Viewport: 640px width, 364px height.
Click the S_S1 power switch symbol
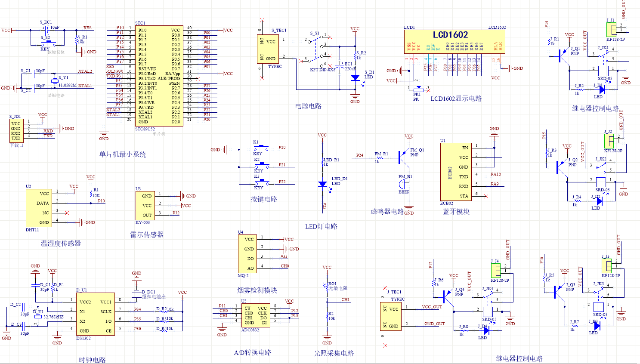[x=318, y=49]
